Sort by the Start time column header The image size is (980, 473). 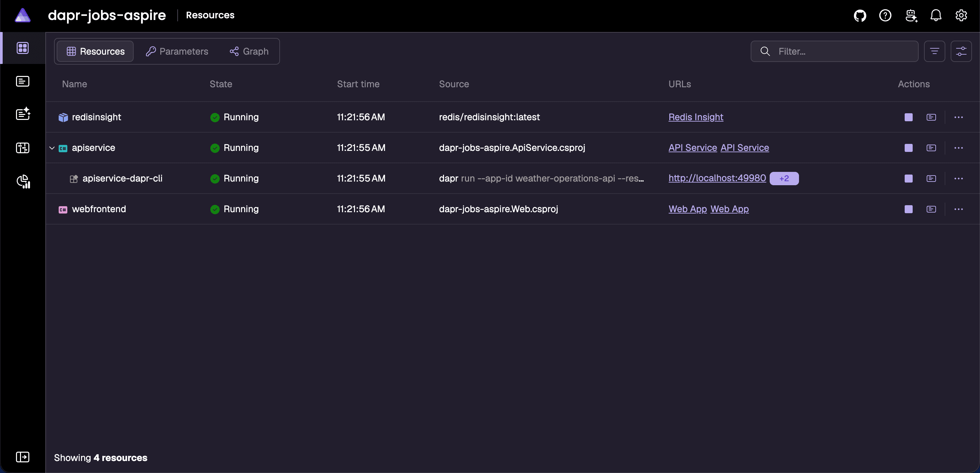(x=358, y=84)
